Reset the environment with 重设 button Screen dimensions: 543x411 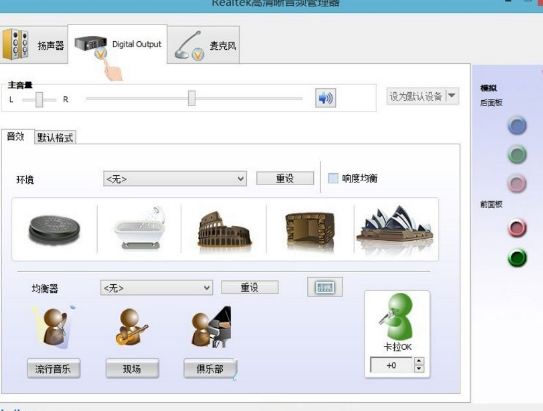click(285, 178)
